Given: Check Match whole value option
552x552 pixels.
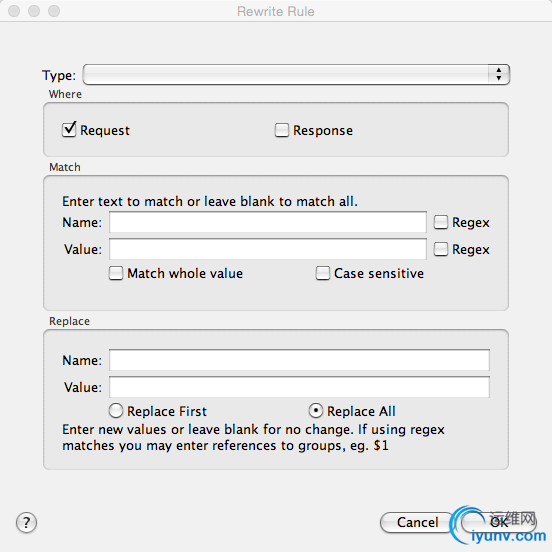Looking at the screenshot, I should (116, 273).
